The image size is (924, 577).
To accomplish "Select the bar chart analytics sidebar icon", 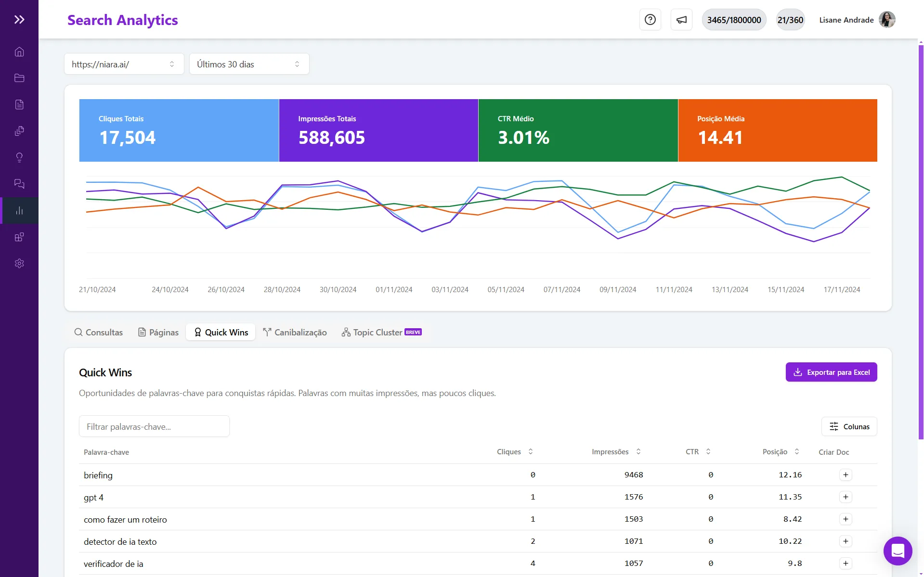I will pyautogui.click(x=19, y=210).
